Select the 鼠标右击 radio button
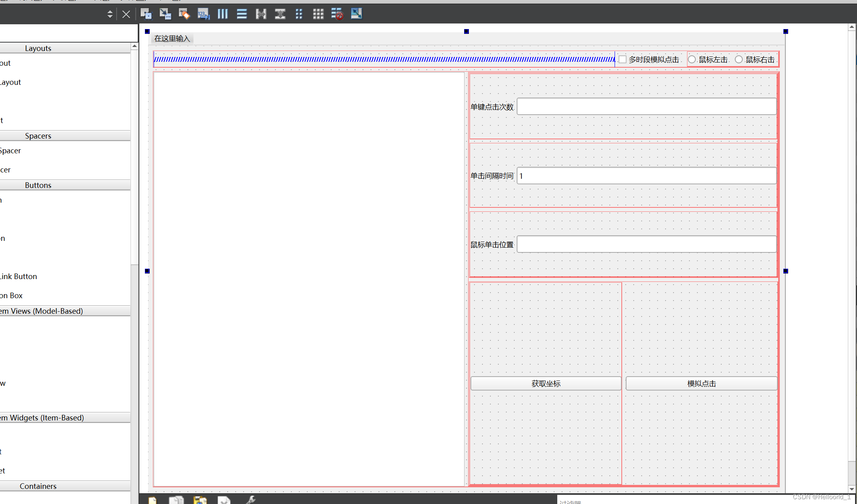 [739, 60]
